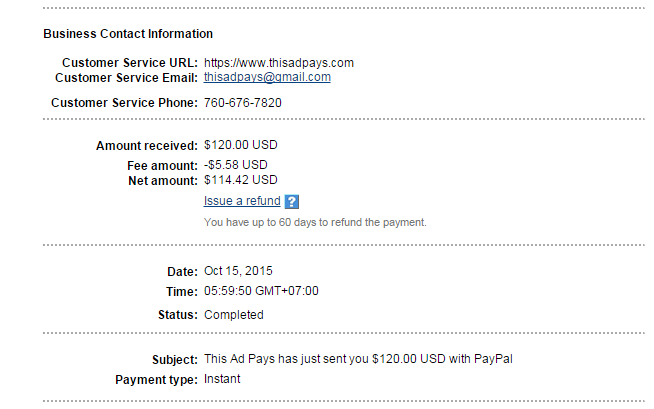This screenshot has width=654, height=409.
Task: Select the date Oct 15, 2015
Action: 238,271
